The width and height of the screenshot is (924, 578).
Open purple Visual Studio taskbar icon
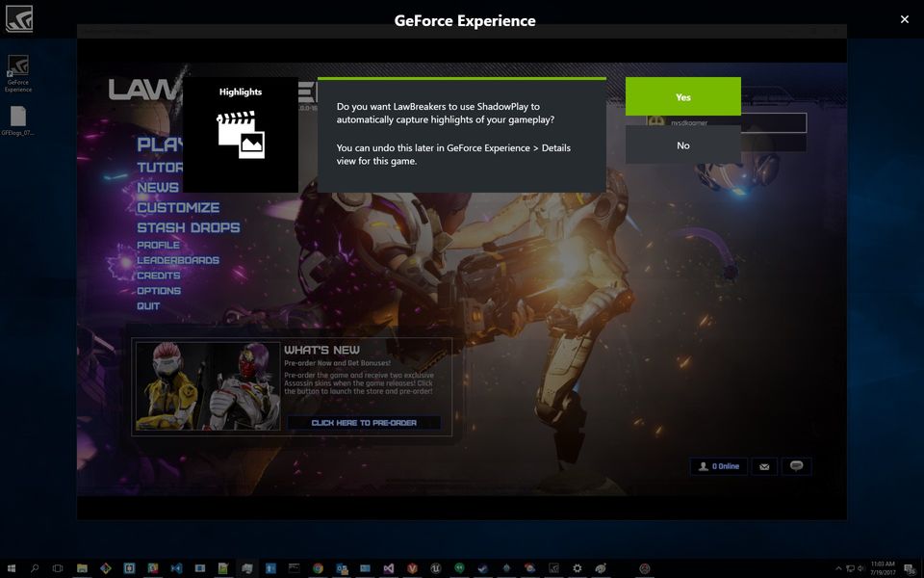pos(388,568)
